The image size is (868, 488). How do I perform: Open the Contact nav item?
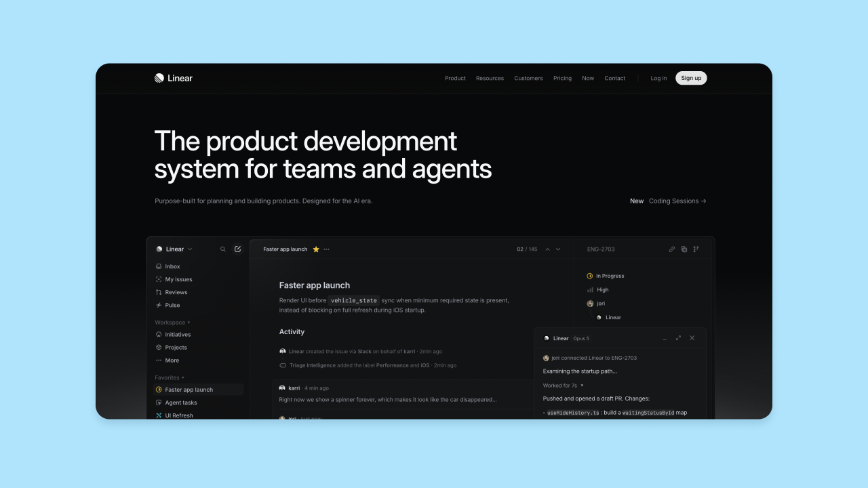(x=615, y=79)
